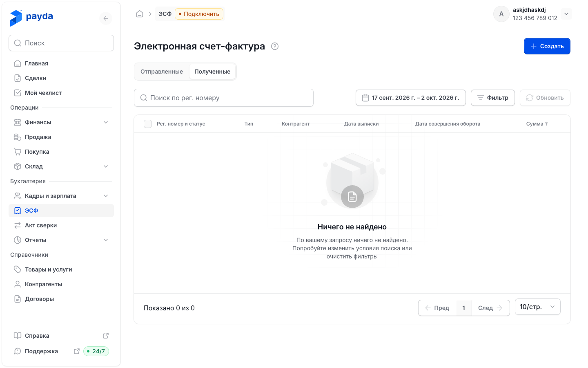Click the Дата выписки column header
This screenshot has height=368, width=588.
pos(361,124)
